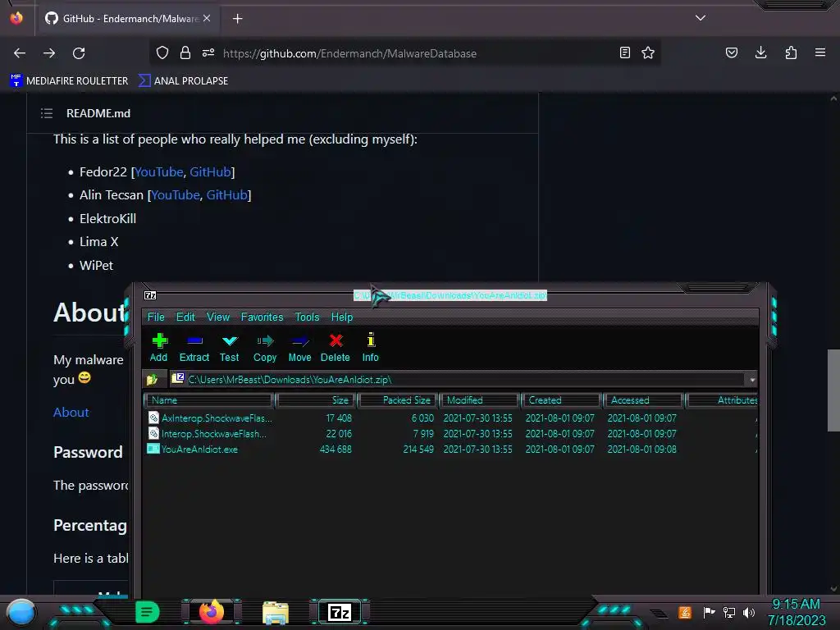Open the second bookmark in the bookmarks toolbar
This screenshot has width=840, height=630.
point(183,80)
